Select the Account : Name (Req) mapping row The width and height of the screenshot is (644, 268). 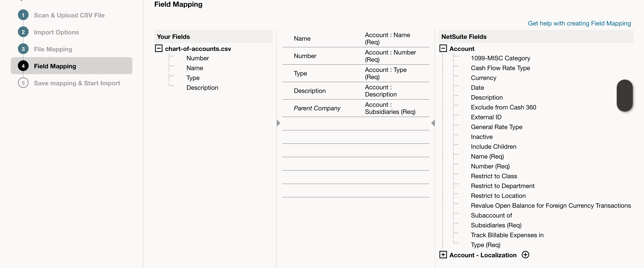pos(356,38)
